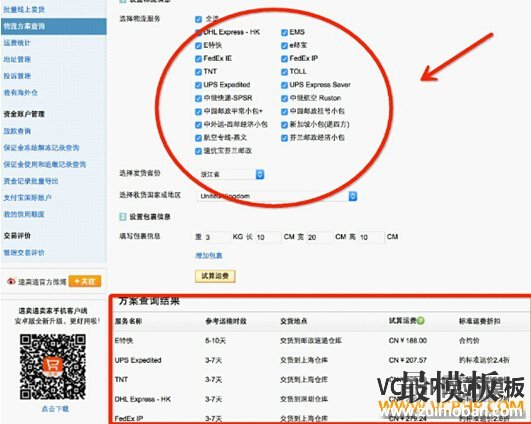
Task: Toggle the TNT checkbox
Action: point(198,72)
